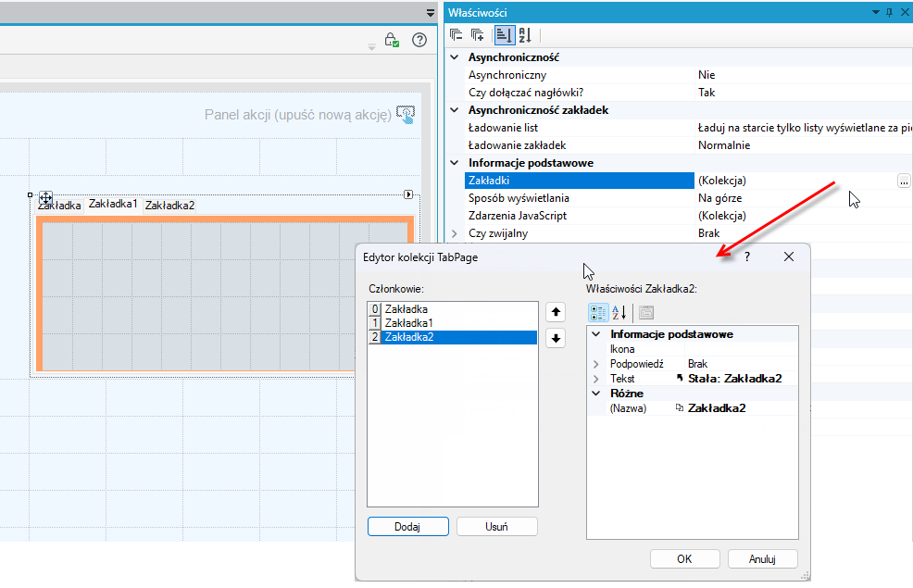Collapse the Asynchroniczność zakładek category
This screenshot has height=588, width=913.
click(455, 110)
